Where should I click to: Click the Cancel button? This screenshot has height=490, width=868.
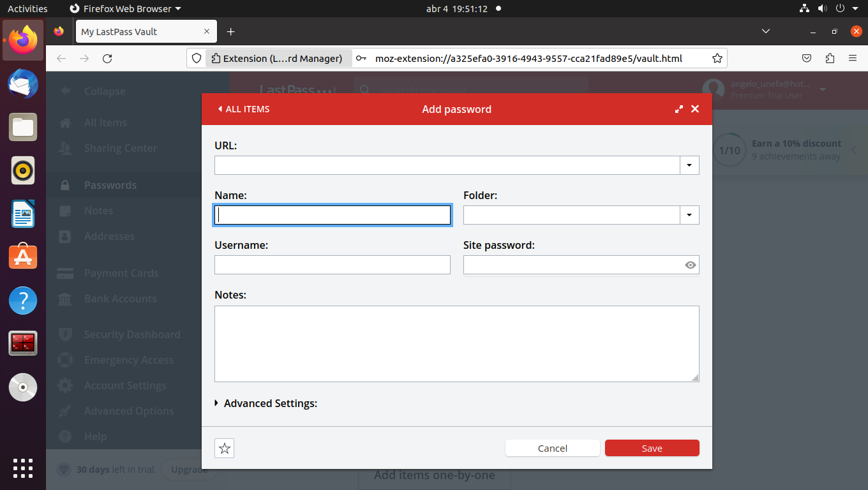click(x=553, y=448)
